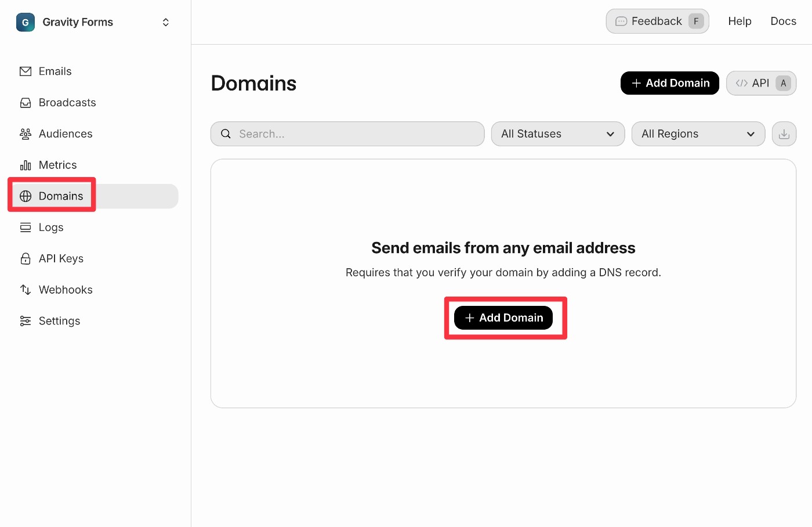Open the All Statuses dropdown

coord(557,134)
